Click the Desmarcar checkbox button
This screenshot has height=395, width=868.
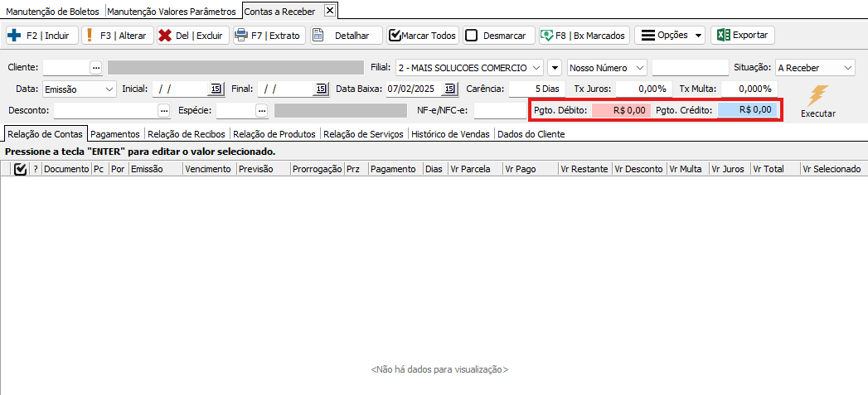click(496, 36)
